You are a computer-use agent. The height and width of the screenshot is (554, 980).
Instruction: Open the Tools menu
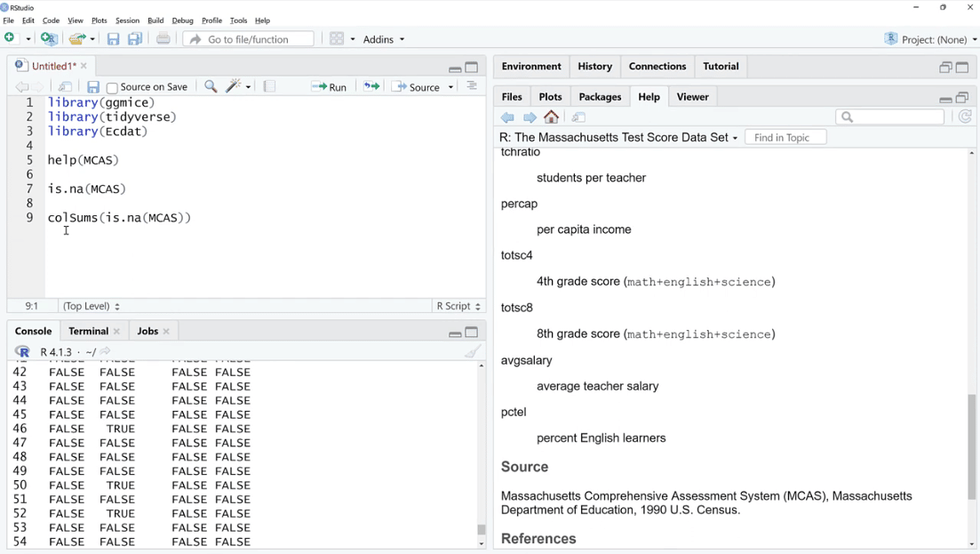click(x=238, y=20)
